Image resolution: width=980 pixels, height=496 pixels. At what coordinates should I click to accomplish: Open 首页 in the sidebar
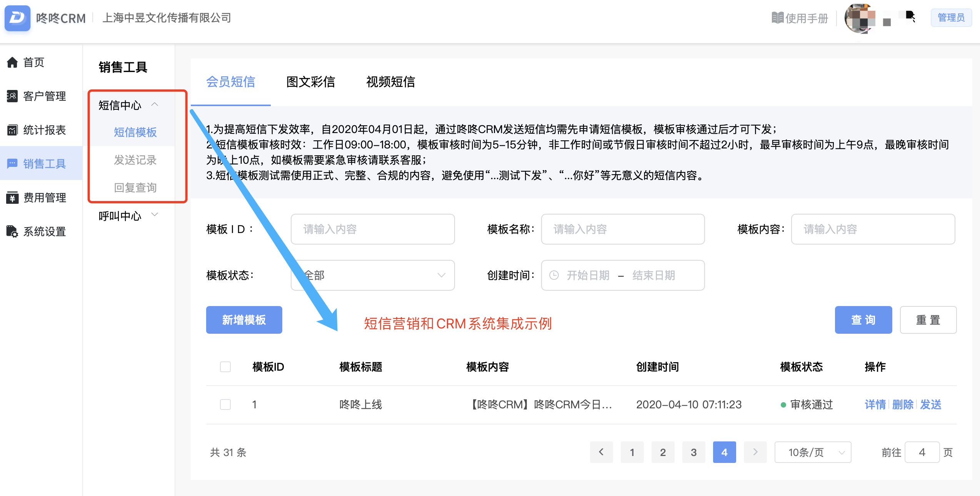(34, 62)
